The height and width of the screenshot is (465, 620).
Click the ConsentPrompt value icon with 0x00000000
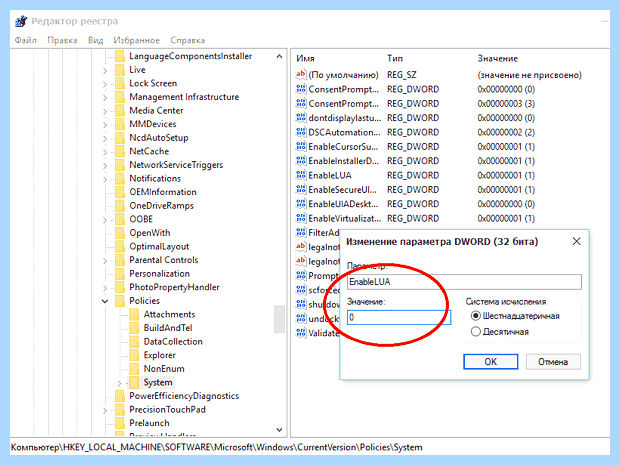click(x=301, y=89)
